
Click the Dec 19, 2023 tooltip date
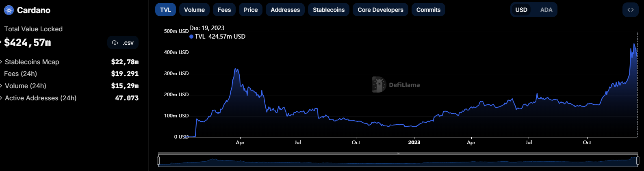[207, 28]
